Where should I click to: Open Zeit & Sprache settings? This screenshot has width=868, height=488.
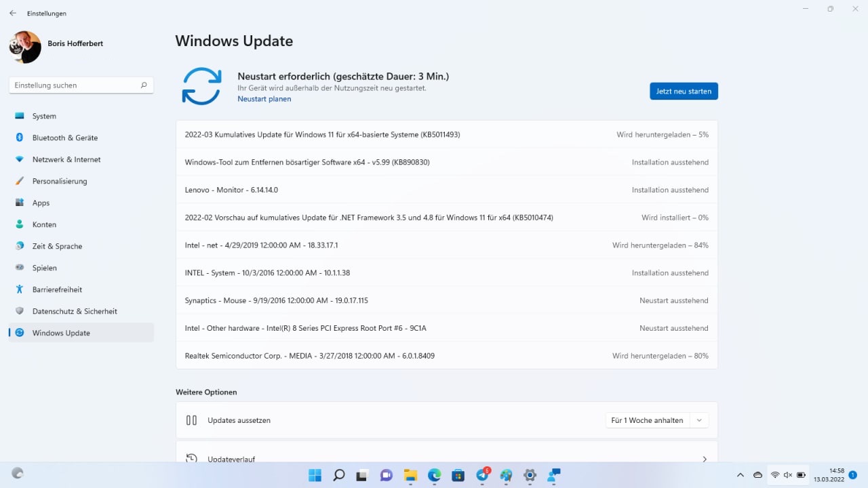click(x=58, y=246)
